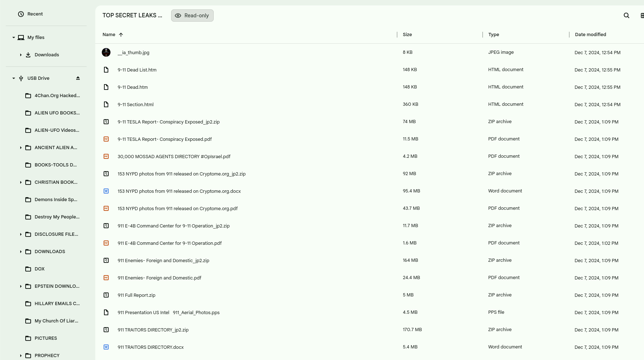The image size is (644, 360).
Task: Eject the USB Drive
Action: [78, 78]
